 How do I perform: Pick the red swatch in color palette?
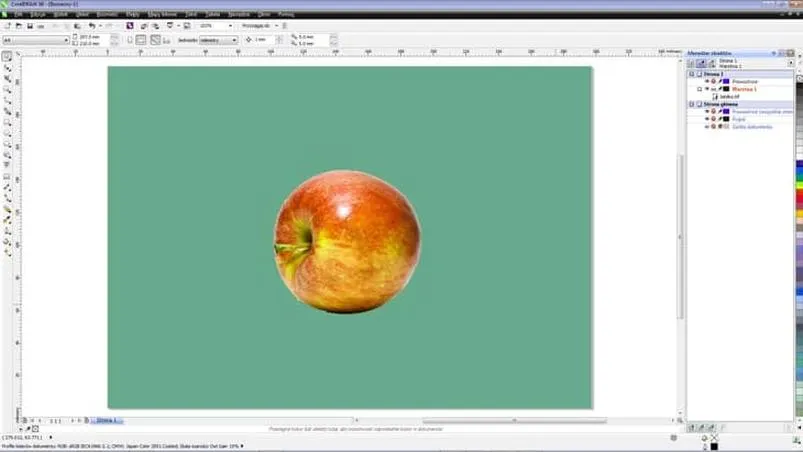click(x=799, y=197)
